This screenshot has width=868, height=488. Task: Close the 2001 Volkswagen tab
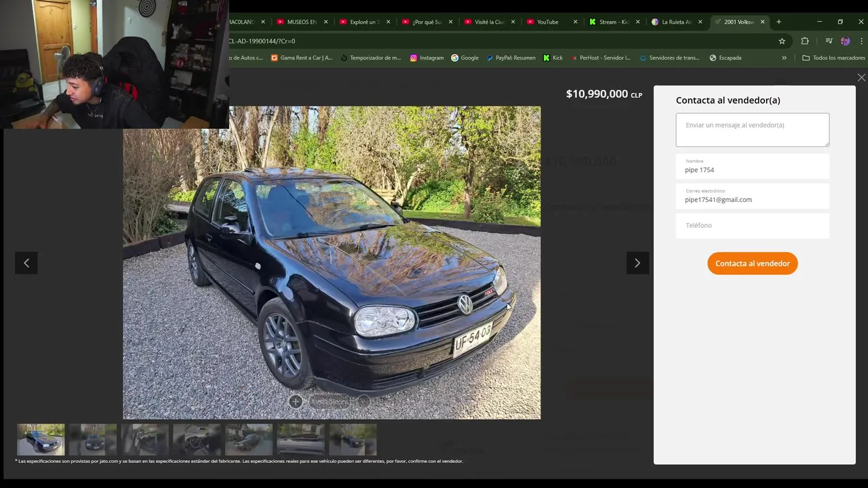click(762, 22)
